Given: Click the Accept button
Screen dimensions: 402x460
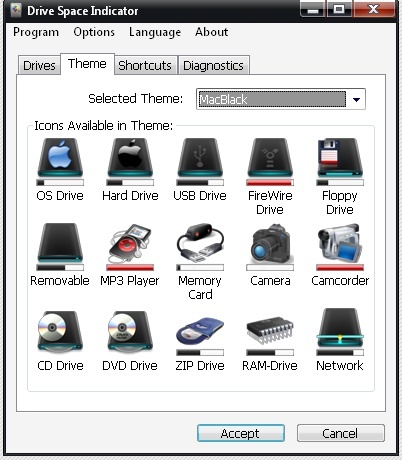Looking at the screenshot, I should click(x=241, y=433).
